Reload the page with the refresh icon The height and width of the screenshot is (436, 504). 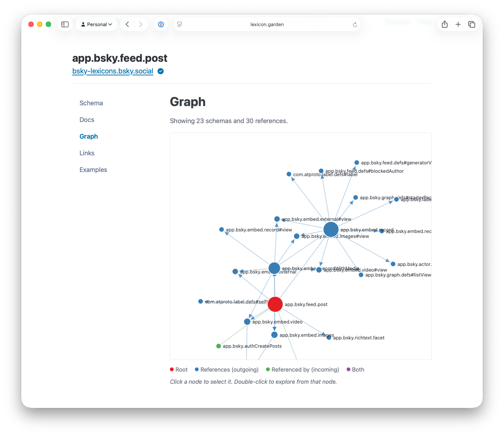(x=355, y=25)
